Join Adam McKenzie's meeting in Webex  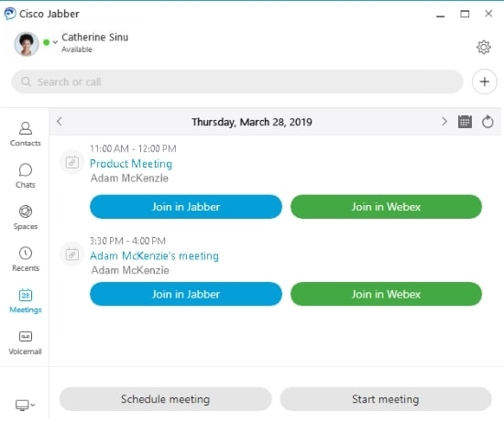point(386,294)
